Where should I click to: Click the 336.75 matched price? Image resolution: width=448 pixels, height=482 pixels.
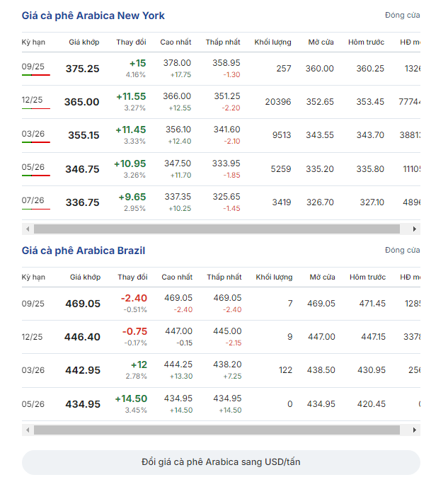tap(82, 202)
